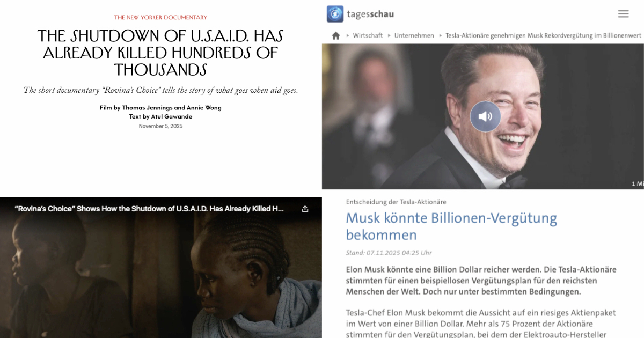Click the tagesschau globe logo
The image size is (644, 338).
[x=335, y=14]
